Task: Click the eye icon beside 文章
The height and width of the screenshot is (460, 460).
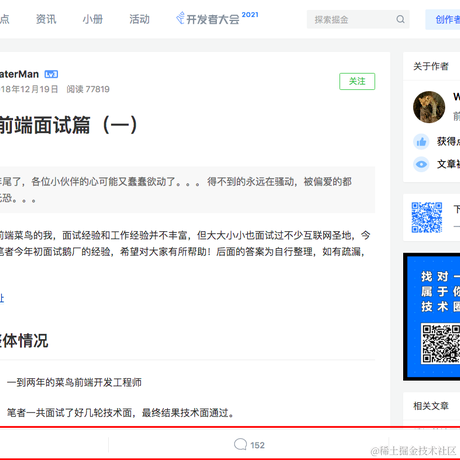Action: click(421, 164)
